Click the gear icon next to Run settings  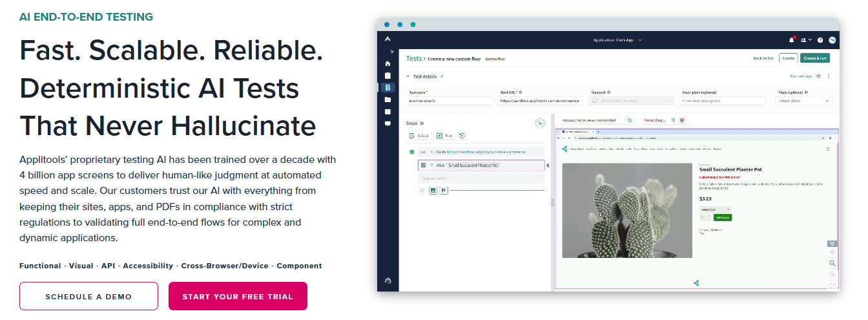(x=818, y=76)
